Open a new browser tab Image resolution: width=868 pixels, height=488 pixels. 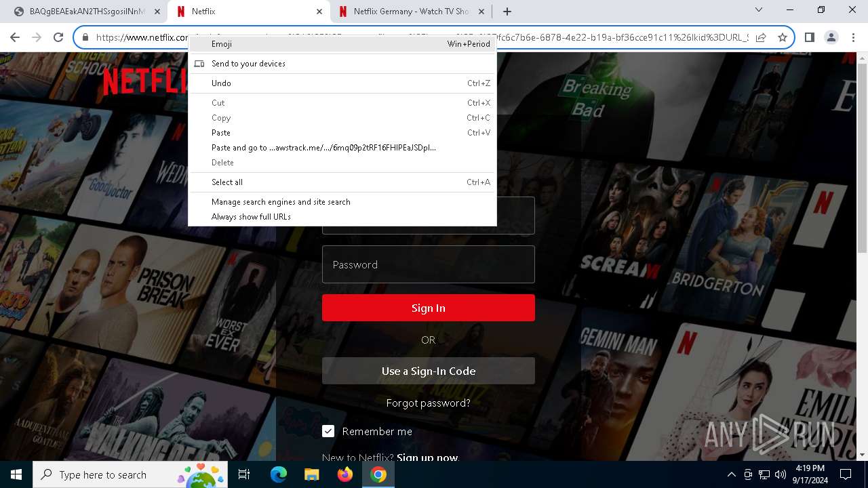click(x=507, y=12)
